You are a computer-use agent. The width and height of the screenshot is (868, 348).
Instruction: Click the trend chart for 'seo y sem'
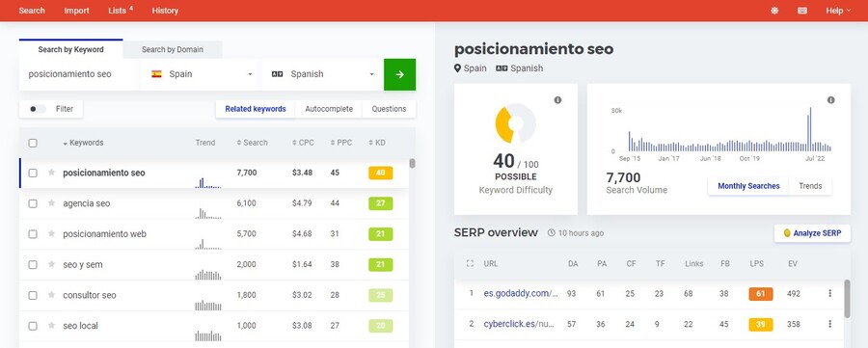tap(208, 274)
